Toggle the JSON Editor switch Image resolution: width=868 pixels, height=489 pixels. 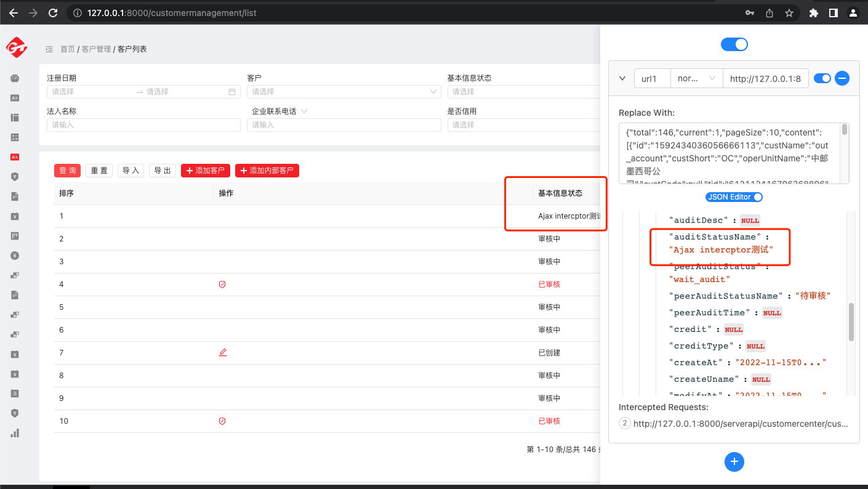[734, 197]
